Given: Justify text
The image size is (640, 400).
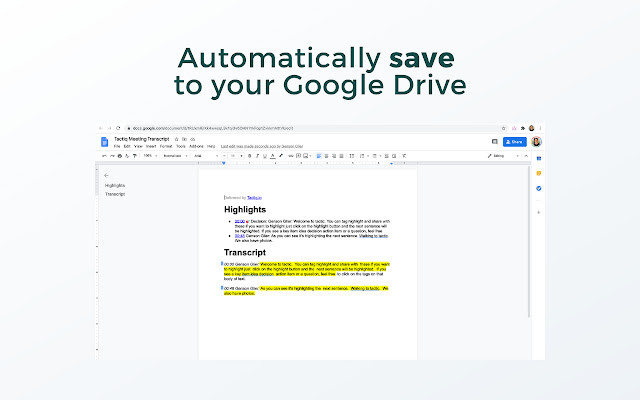Looking at the screenshot, I should pos(342,156).
